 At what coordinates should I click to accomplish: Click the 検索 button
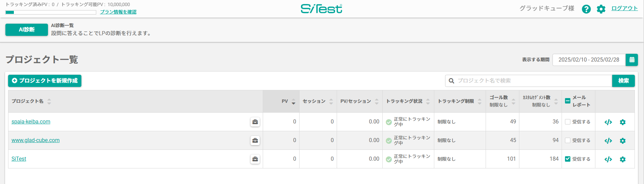coord(623,81)
